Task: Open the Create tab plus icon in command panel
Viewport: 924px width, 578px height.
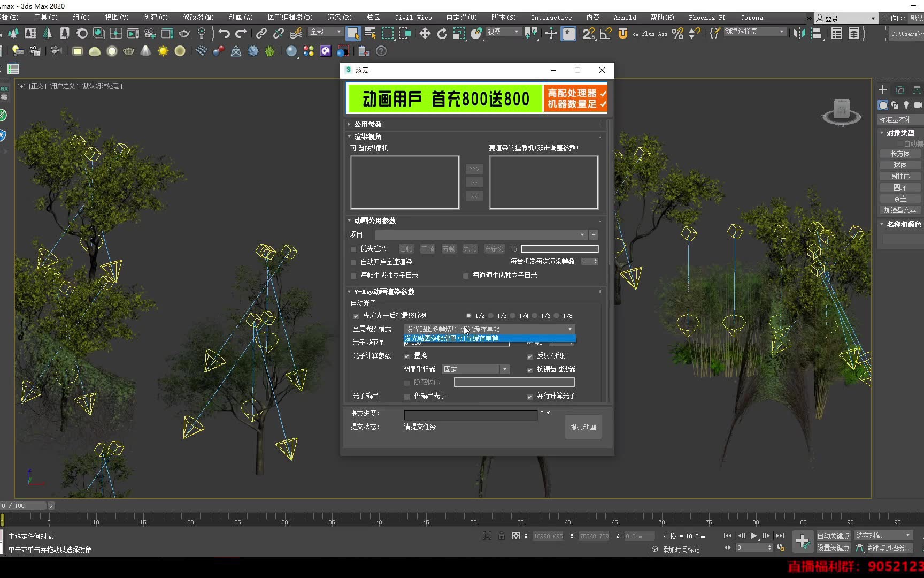Action: tap(883, 89)
